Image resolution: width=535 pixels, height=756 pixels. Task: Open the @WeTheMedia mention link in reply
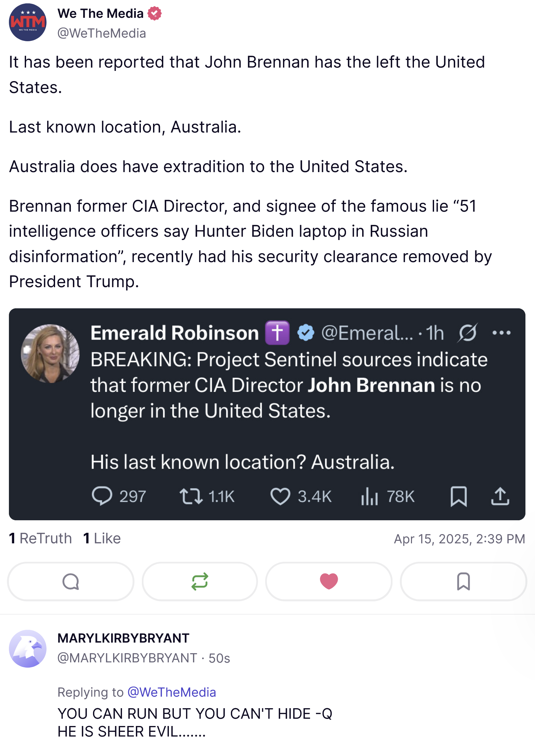click(x=172, y=692)
